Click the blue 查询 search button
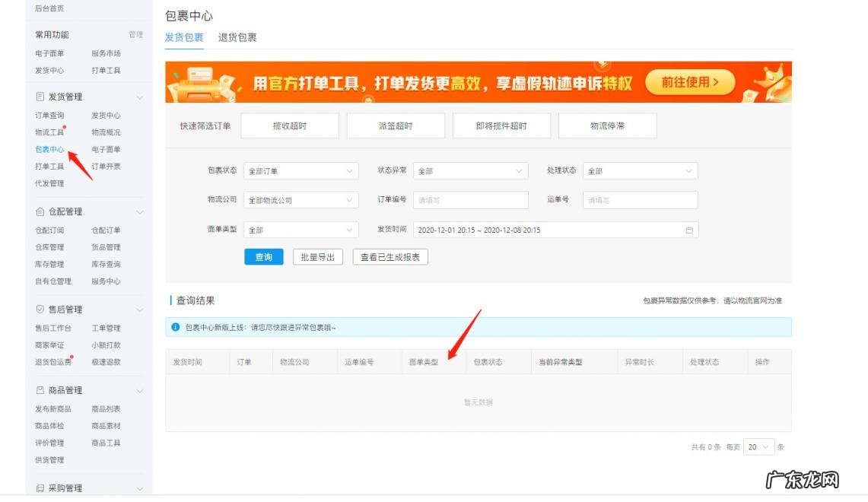Viewport: 868px width, 502px height. [263, 257]
